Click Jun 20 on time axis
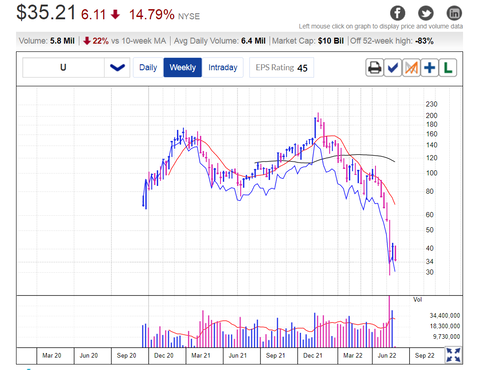Image resolution: width=480 pixels, height=370 pixels. point(89,356)
